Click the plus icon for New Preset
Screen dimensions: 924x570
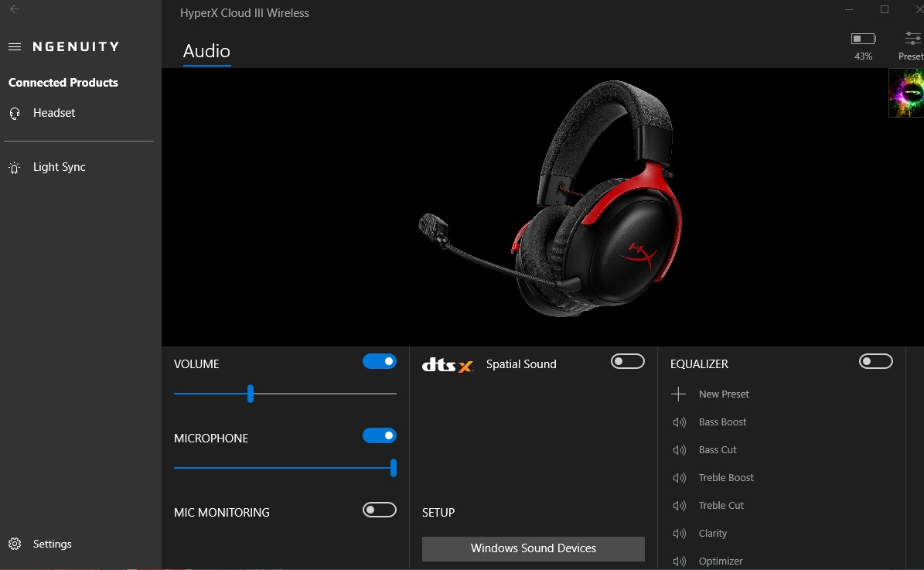pos(678,394)
